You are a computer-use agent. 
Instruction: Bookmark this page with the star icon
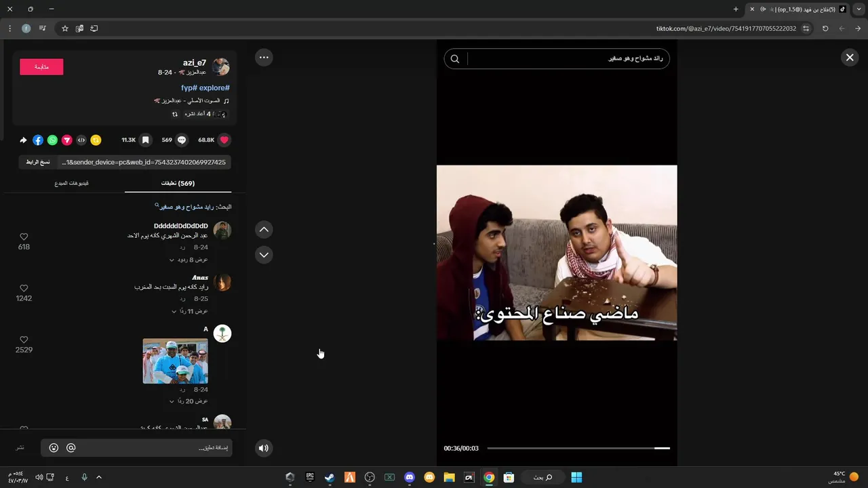tap(65, 28)
